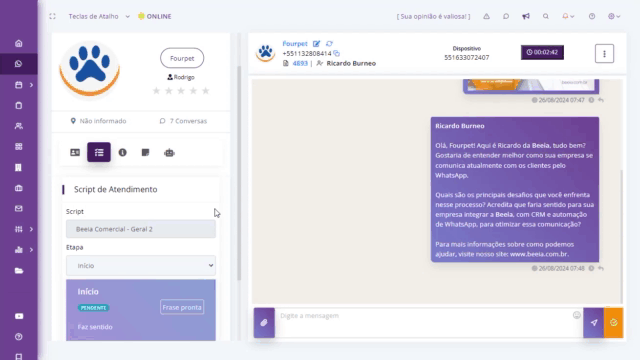Rate contact with the third star
This screenshot has width=640, height=360.
click(181, 91)
